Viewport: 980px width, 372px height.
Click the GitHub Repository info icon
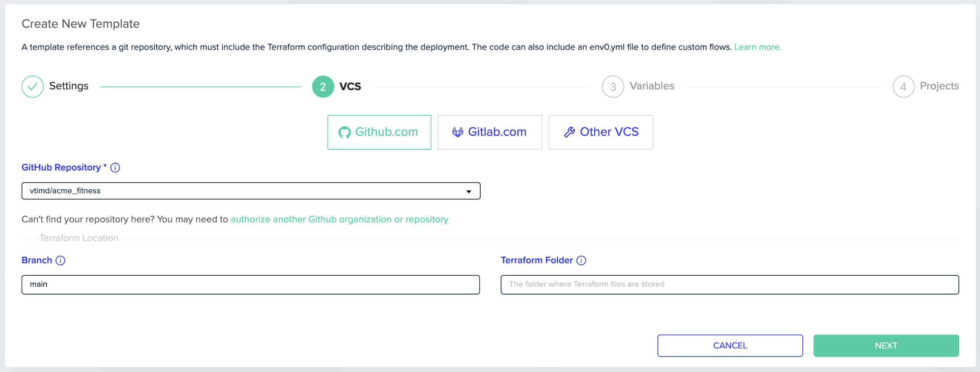(115, 168)
